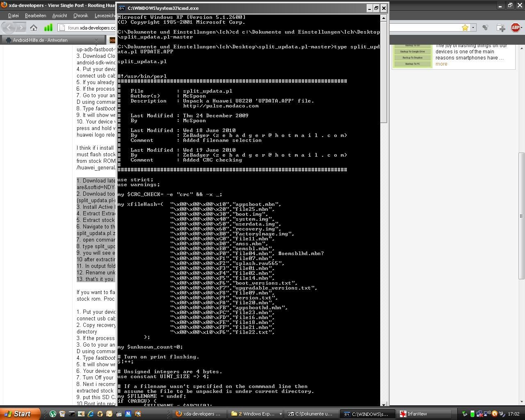Click the disconnected network tray icon
Viewport: 525px width, 420px height.
(x=479, y=414)
